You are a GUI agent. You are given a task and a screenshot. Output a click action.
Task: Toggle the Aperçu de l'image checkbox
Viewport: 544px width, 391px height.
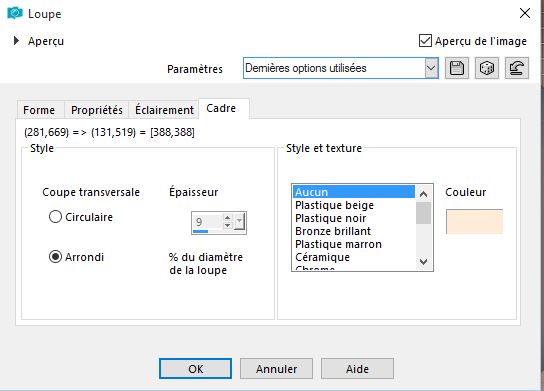pos(425,41)
